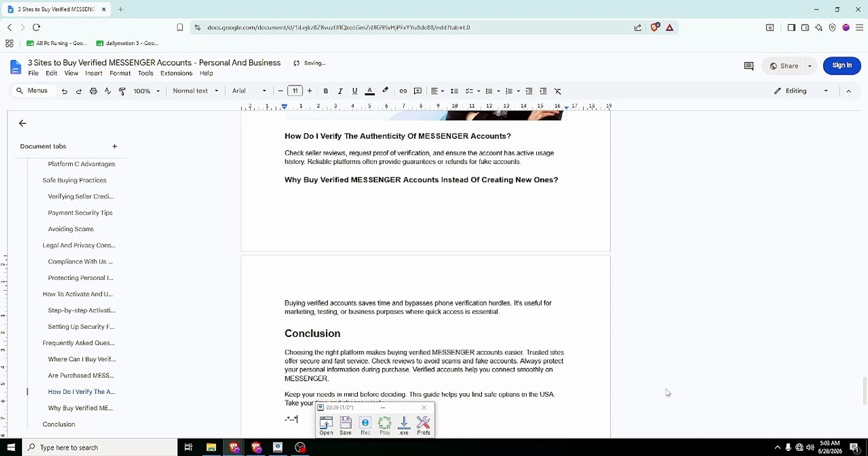The image size is (868, 456).
Task: Close the document tabs sidebar with back arrow
Action: (x=23, y=123)
